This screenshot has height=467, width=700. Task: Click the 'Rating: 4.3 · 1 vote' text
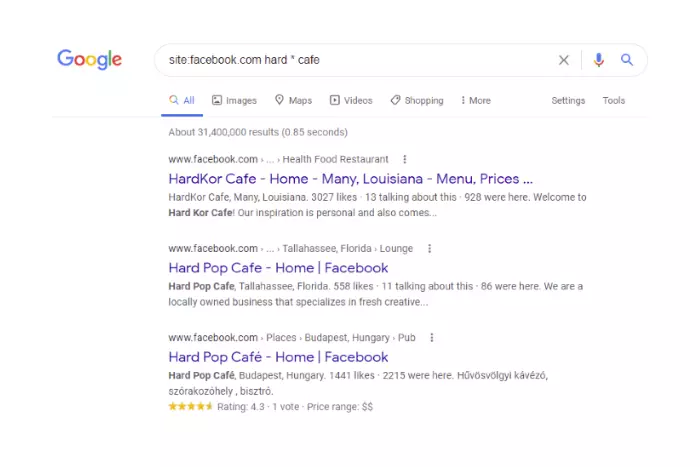click(x=258, y=407)
